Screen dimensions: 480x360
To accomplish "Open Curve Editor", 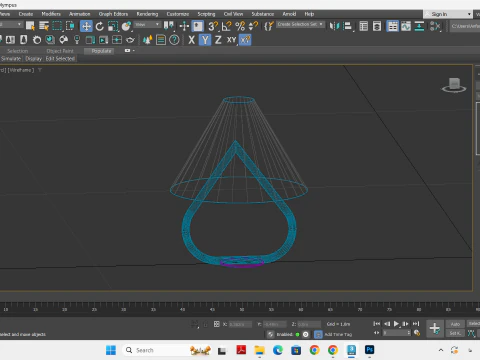I will pos(406,26).
